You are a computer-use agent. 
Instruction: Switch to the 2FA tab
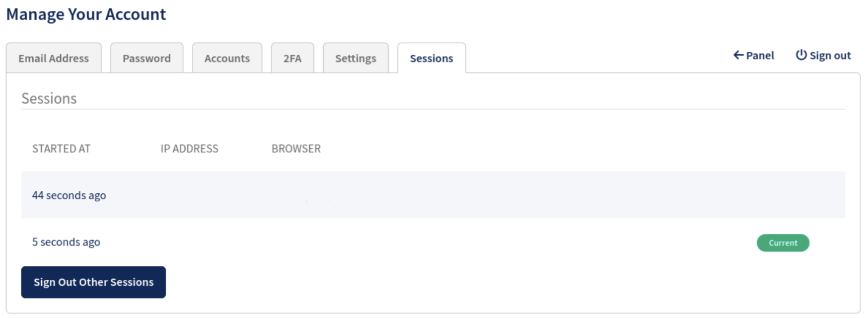pyautogui.click(x=292, y=58)
